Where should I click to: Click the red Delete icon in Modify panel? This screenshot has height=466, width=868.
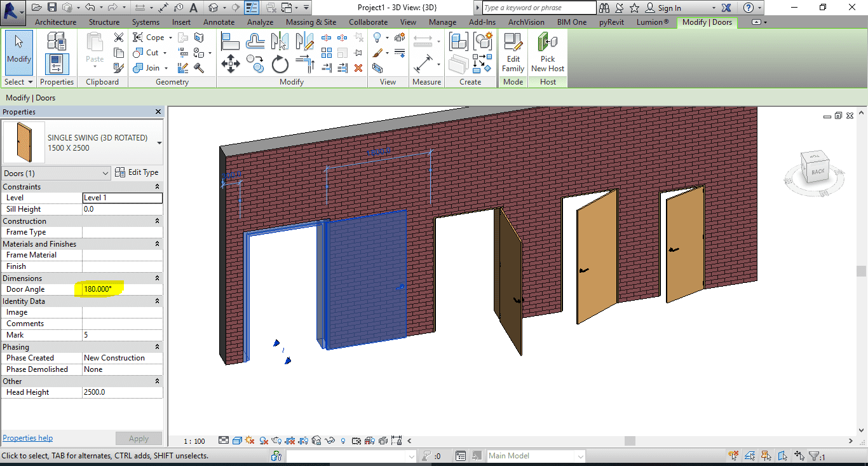(x=358, y=67)
